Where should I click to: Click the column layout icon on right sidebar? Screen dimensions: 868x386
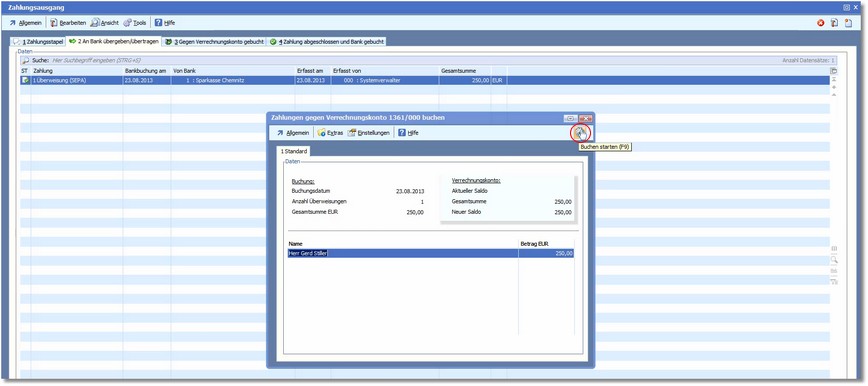(x=834, y=249)
